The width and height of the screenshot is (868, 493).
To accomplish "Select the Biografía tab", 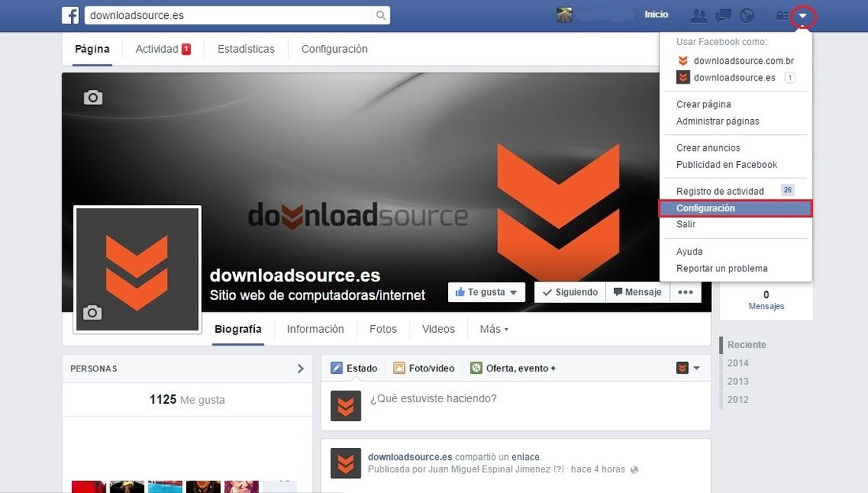I will pos(238,329).
